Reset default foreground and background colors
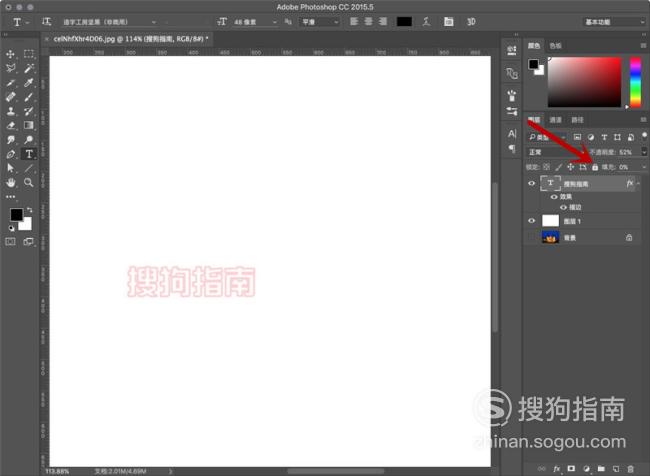This screenshot has width=650, height=476. click(x=12, y=228)
